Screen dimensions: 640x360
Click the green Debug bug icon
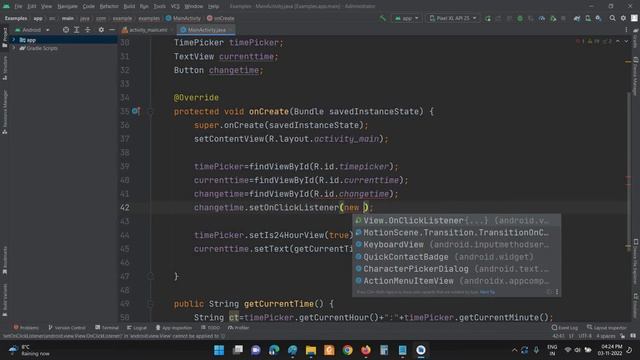(x=520, y=18)
